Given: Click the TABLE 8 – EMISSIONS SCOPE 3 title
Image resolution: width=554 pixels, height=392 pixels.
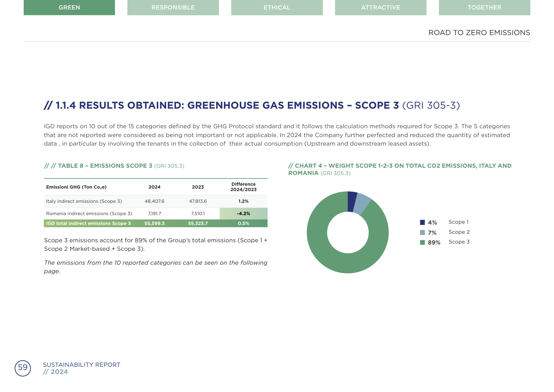Looking at the screenshot, I should coord(114,166).
